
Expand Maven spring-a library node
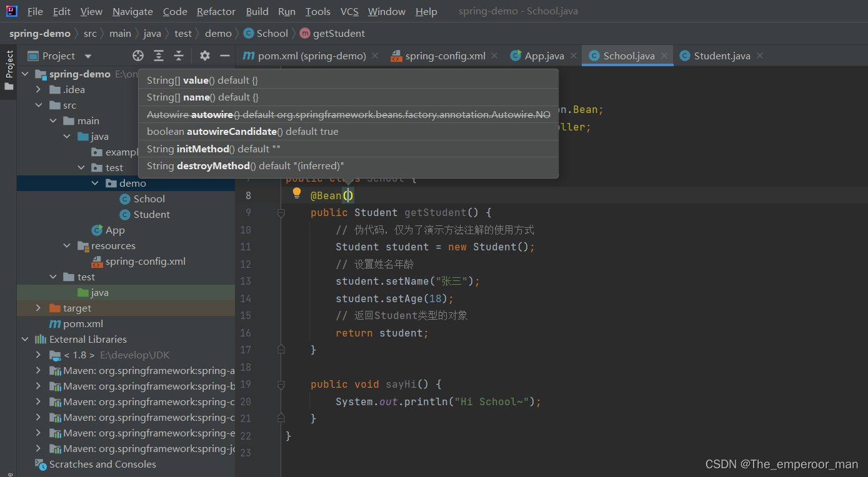[39, 371]
